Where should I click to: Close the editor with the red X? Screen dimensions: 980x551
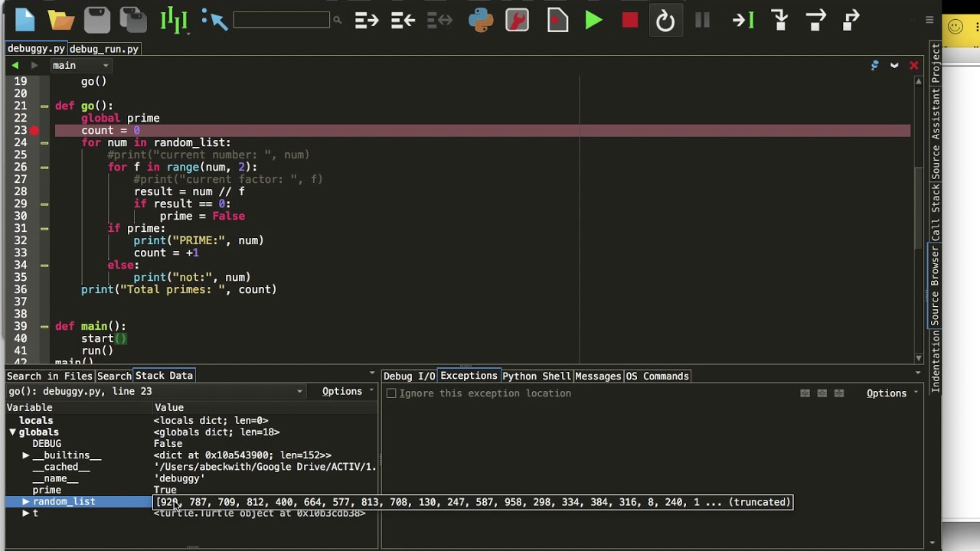913,66
